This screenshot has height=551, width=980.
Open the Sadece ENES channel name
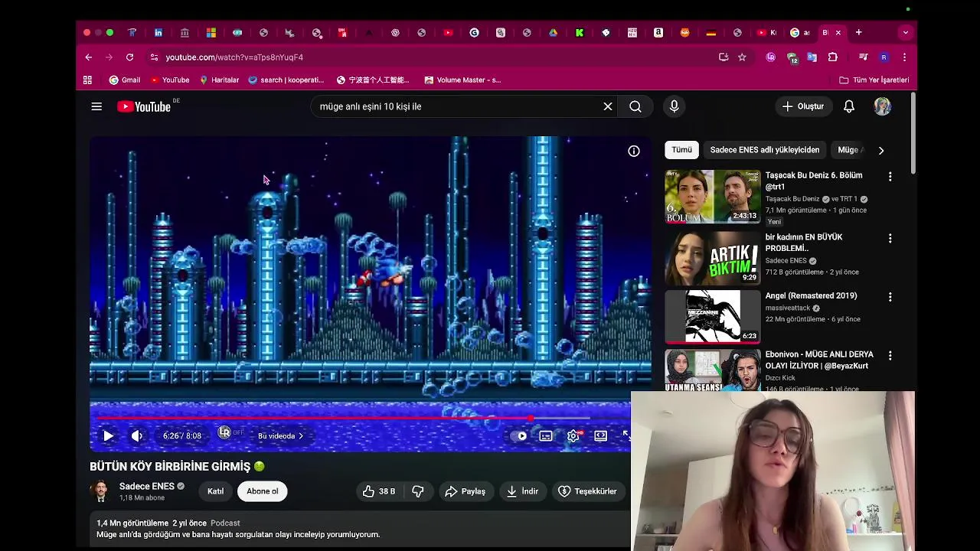tap(147, 487)
